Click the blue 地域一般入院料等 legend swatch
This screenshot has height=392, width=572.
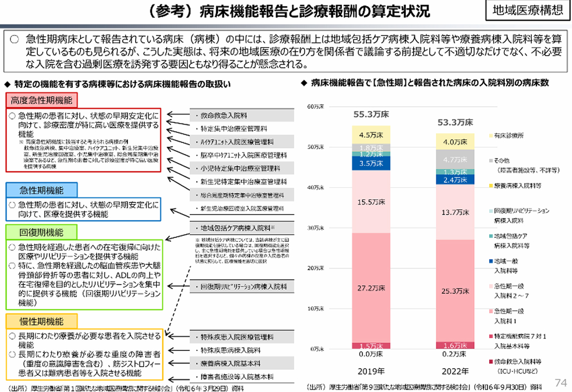[491, 261]
